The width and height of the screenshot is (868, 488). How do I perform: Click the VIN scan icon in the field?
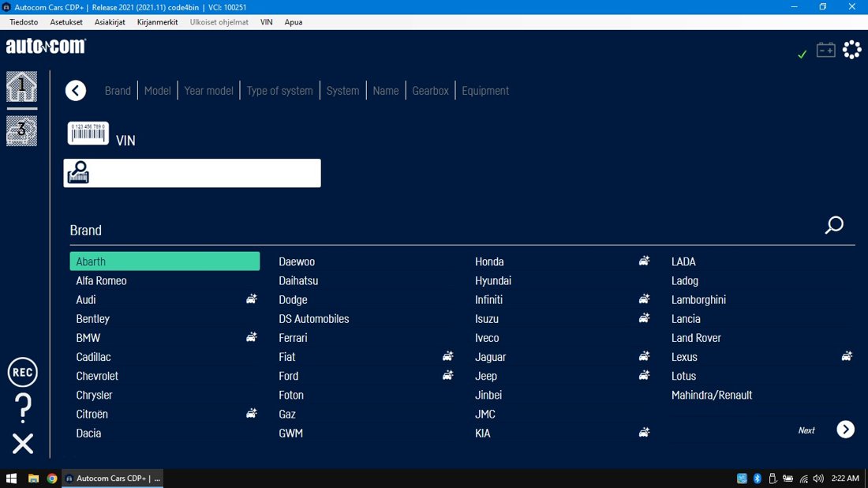[78, 173]
